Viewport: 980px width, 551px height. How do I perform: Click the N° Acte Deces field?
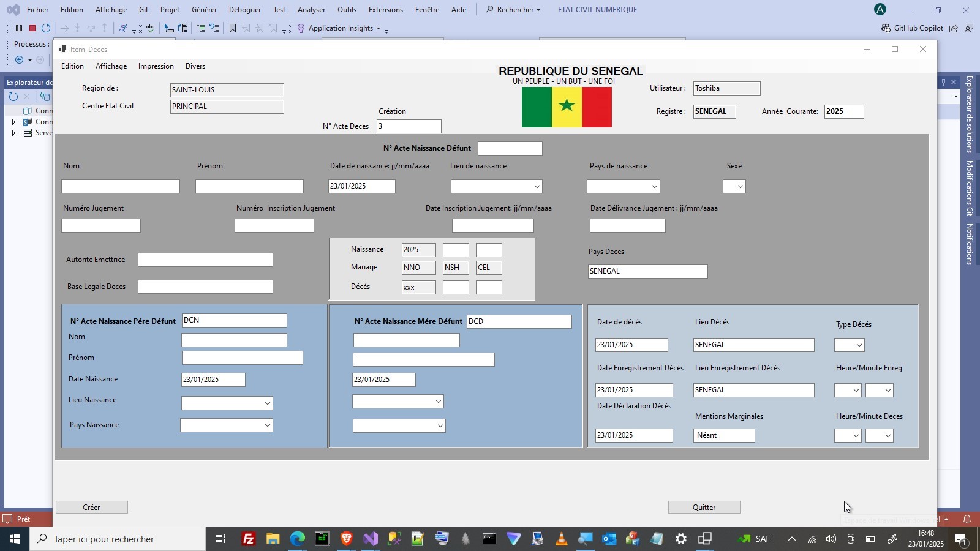click(409, 127)
